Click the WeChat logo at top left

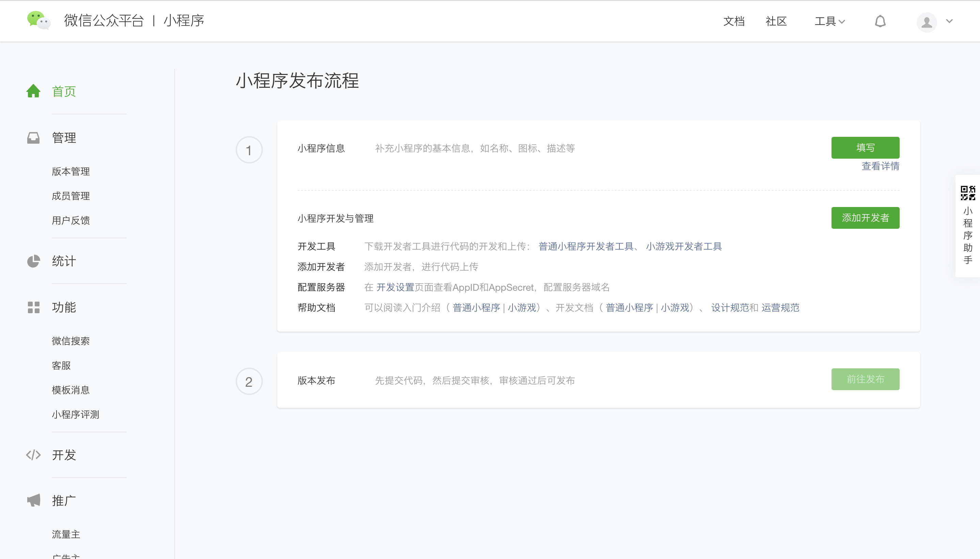[x=39, y=21]
